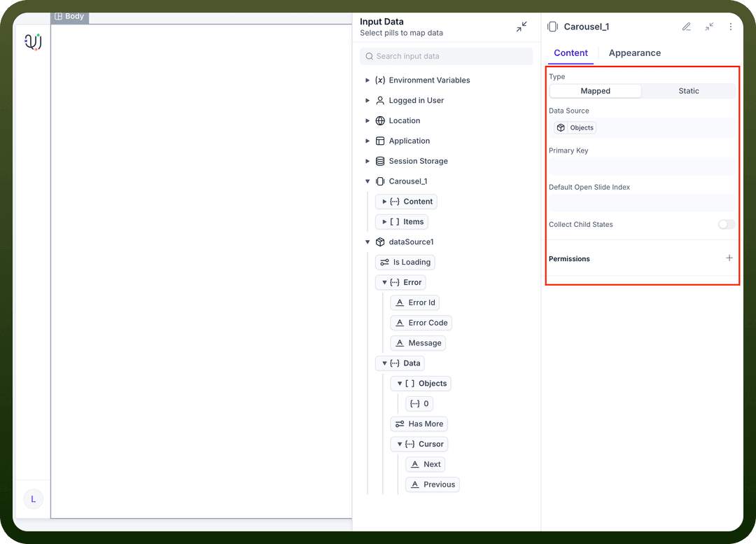The width and height of the screenshot is (756, 544).
Task: Click the Location globe icon
Action: [x=380, y=120]
